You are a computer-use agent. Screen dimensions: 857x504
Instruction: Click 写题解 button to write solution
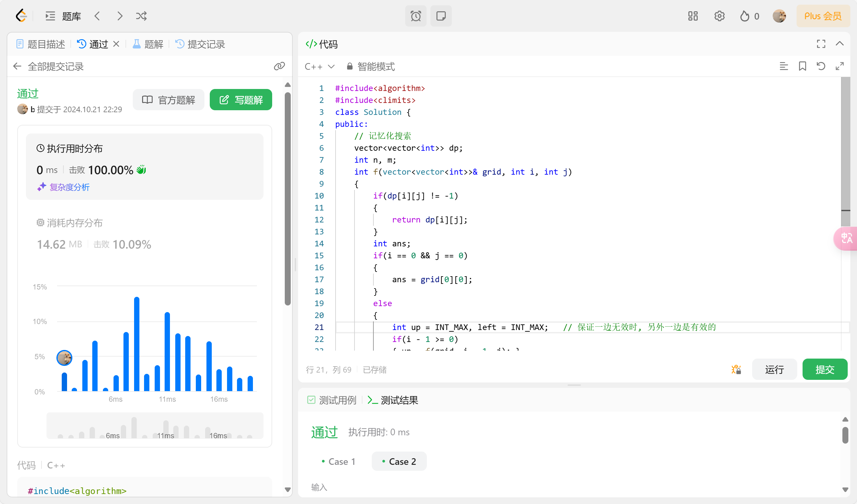pos(241,100)
